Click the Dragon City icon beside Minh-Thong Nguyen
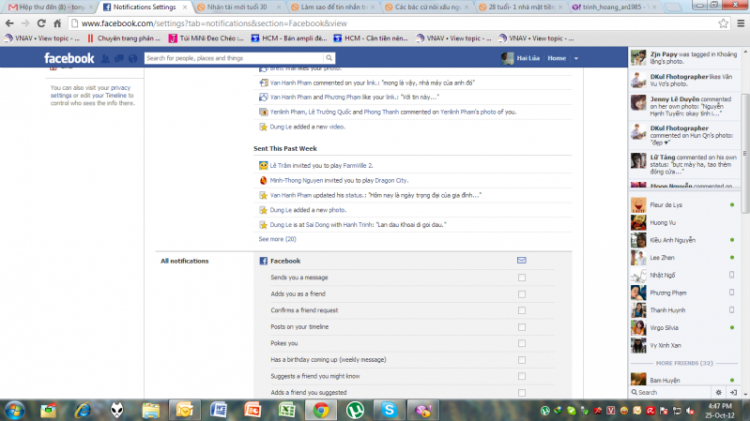 coord(263,180)
